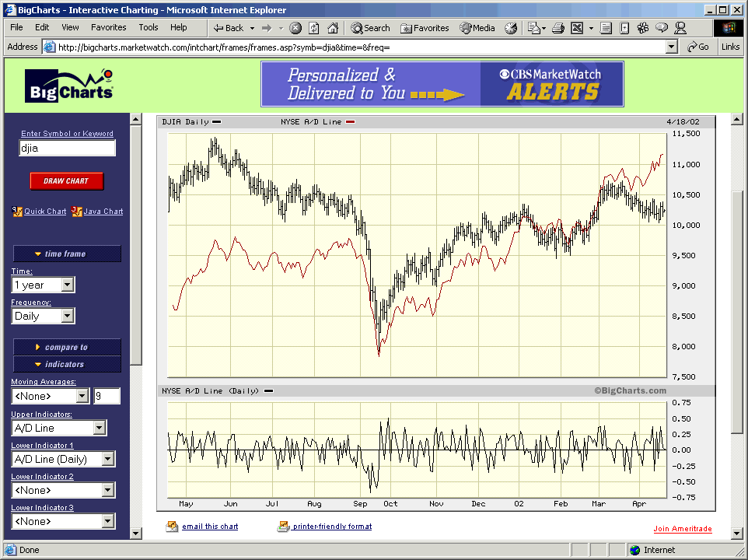Click the symbol input field containing djia
748x560 pixels.
point(67,148)
